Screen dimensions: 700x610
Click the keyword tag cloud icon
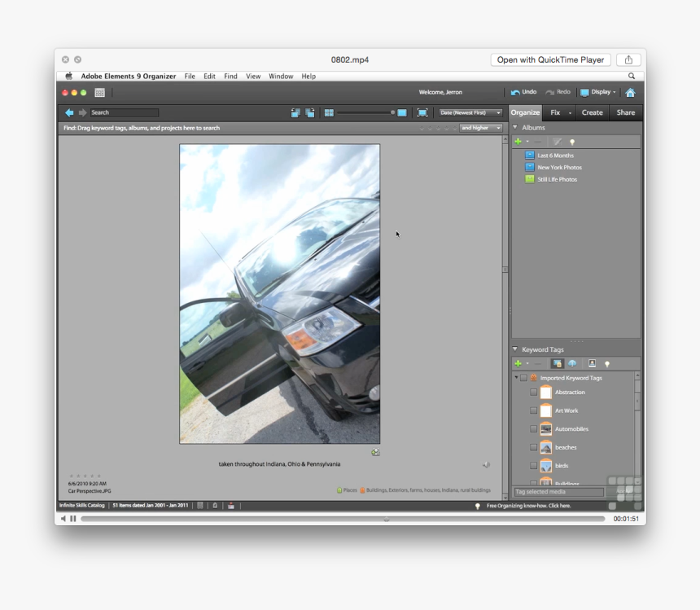pyautogui.click(x=572, y=363)
